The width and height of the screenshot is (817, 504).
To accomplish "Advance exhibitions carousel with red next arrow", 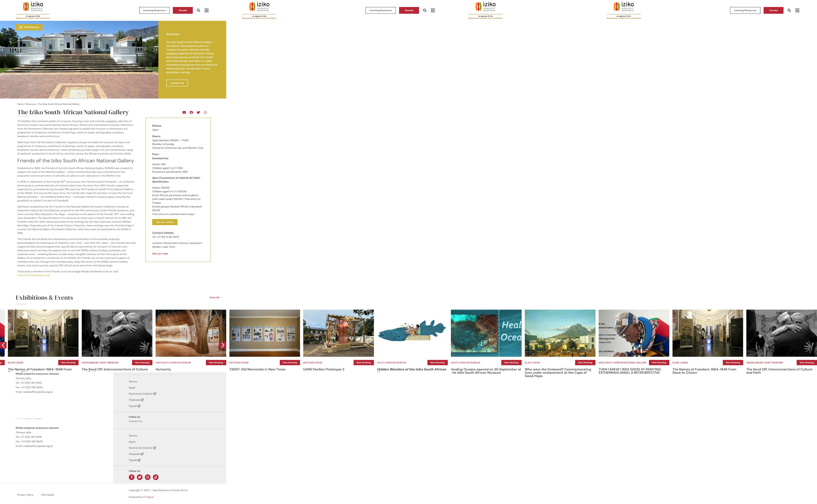I will click(x=223, y=345).
